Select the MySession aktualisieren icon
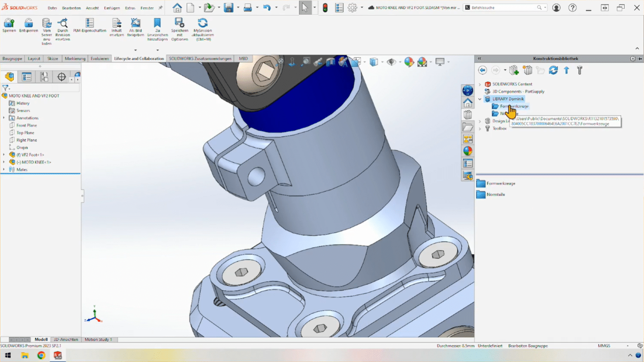 click(202, 25)
